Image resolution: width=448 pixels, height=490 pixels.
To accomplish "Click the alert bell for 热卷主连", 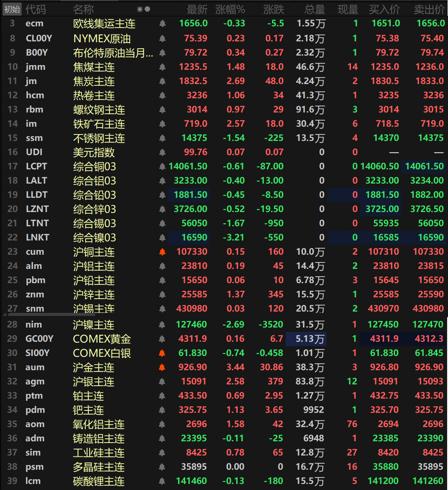I will click(162, 95).
